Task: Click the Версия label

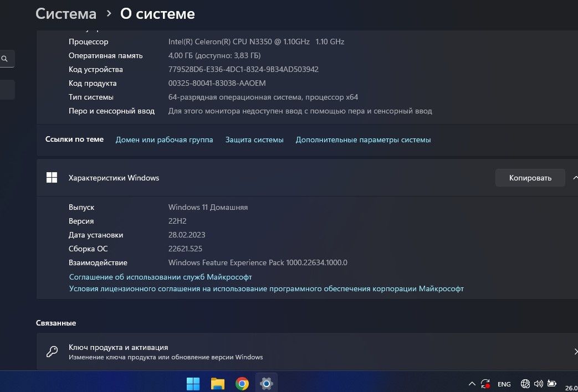Action: pyautogui.click(x=81, y=221)
